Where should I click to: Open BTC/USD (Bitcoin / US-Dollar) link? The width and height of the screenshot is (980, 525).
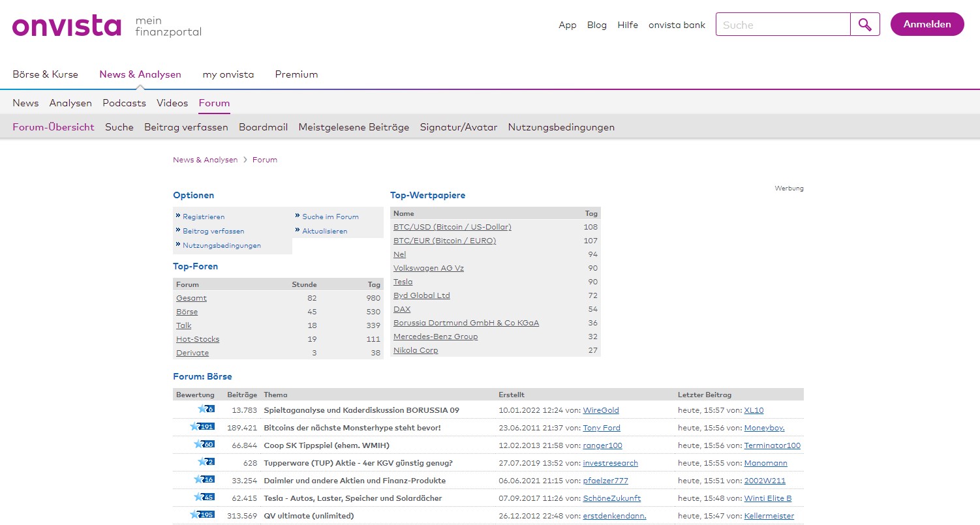point(452,227)
